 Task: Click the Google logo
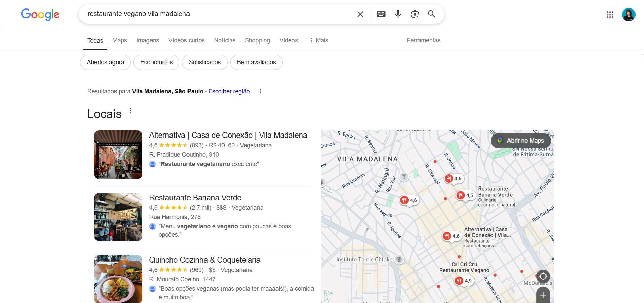tap(40, 14)
